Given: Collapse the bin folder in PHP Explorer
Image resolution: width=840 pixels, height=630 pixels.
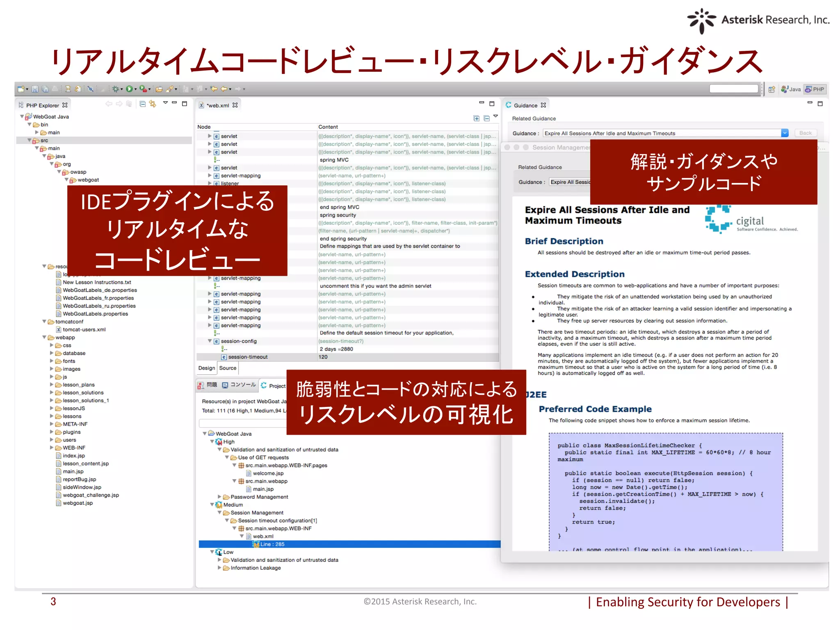Looking at the screenshot, I should tap(30, 124).
